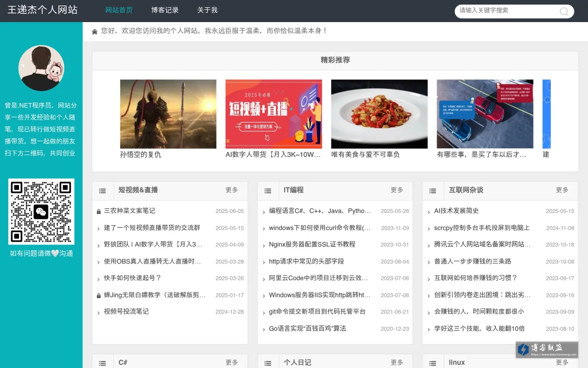Open the 腾讯云个人网站域名备案 article

tap(483, 244)
